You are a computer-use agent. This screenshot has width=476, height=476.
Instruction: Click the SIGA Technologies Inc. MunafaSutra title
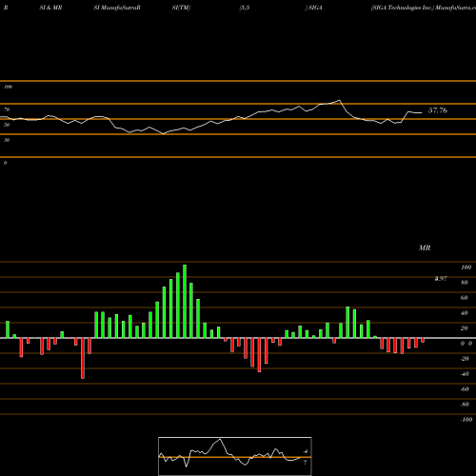pyautogui.click(x=424, y=8)
